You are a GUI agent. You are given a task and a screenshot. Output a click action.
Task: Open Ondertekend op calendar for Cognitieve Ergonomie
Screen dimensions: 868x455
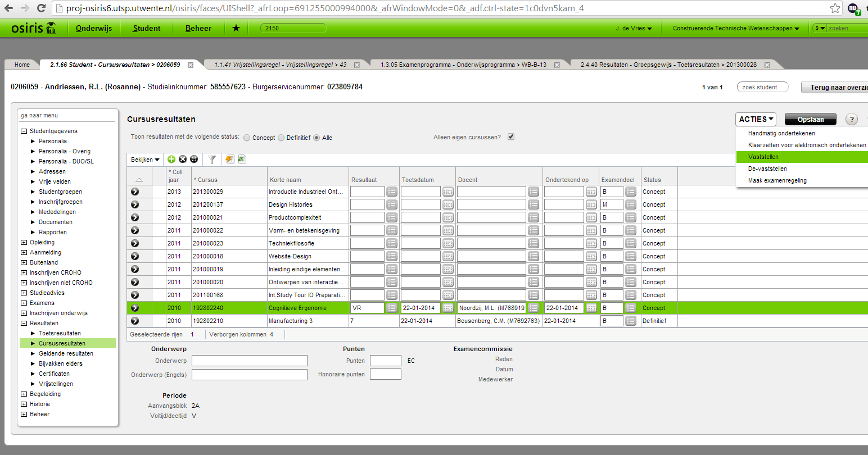click(591, 308)
